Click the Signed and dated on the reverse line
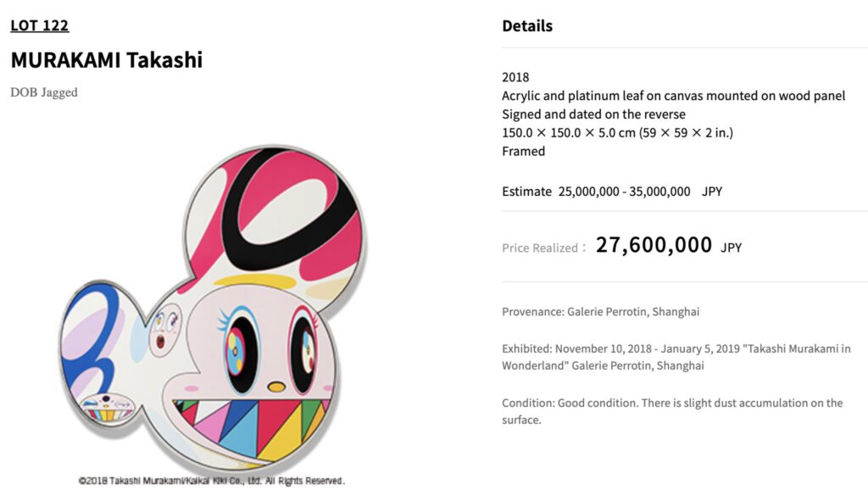This screenshot has height=501, width=868. tap(593, 114)
